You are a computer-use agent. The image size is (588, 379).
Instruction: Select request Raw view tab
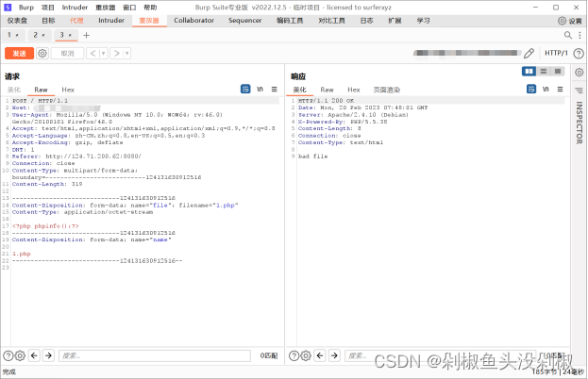click(x=41, y=90)
